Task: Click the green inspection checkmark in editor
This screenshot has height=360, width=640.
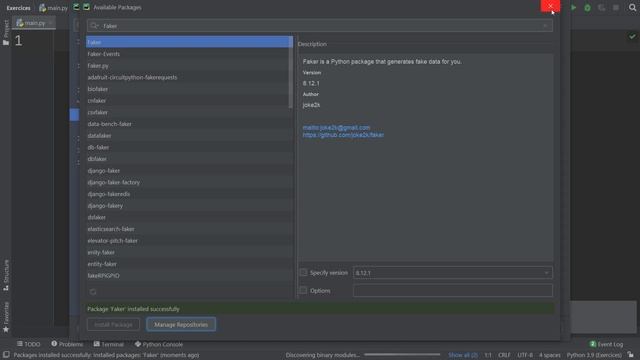Action: click(x=632, y=37)
